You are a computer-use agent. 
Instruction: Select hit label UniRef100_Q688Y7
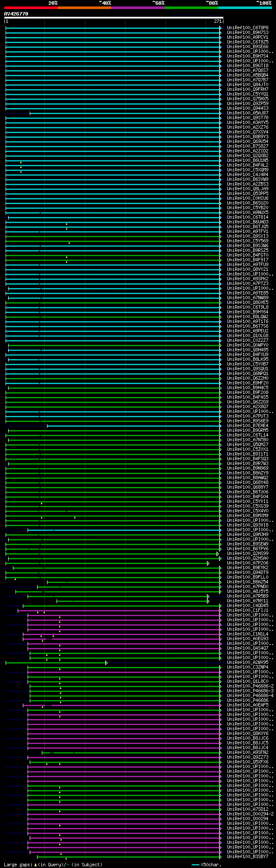(248, 487)
